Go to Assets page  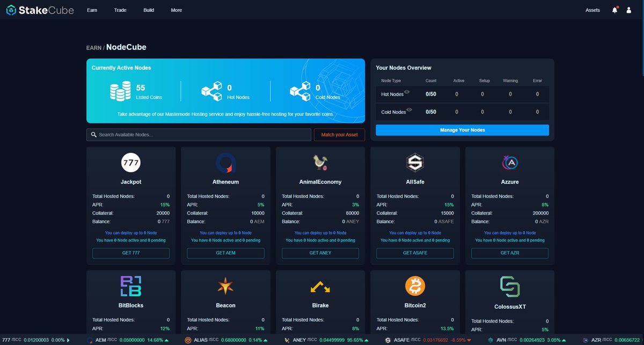[592, 10]
